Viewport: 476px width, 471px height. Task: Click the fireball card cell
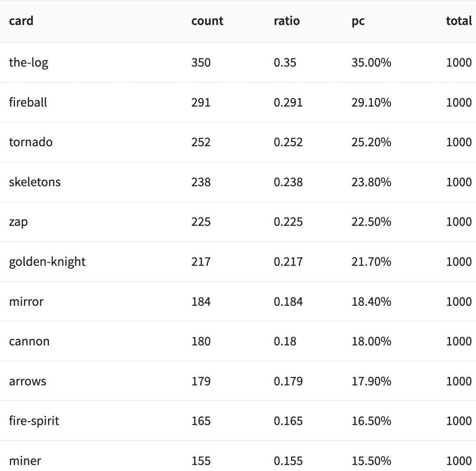28,102
